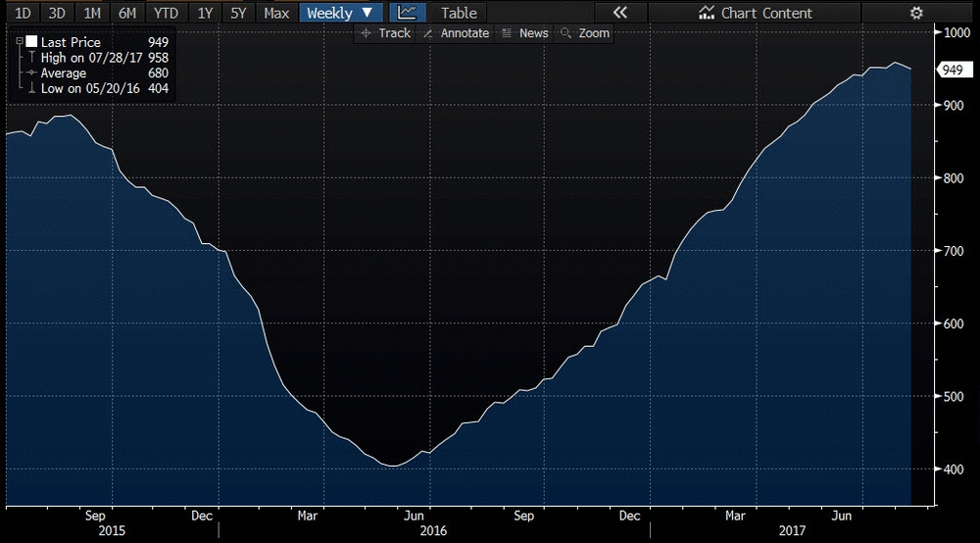Screen dimensions: 980x543
Task: Choose the 1Y range
Action: (x=205, y=13)
